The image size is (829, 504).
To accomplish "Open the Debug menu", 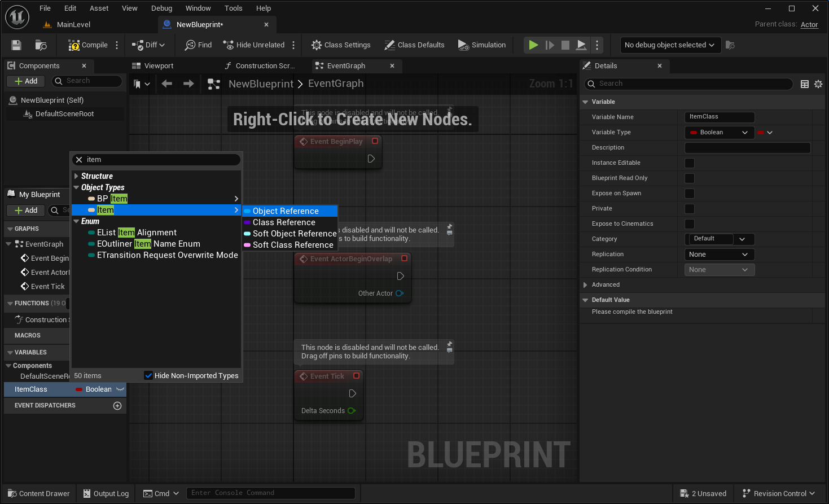I will (x=162, y=8).
